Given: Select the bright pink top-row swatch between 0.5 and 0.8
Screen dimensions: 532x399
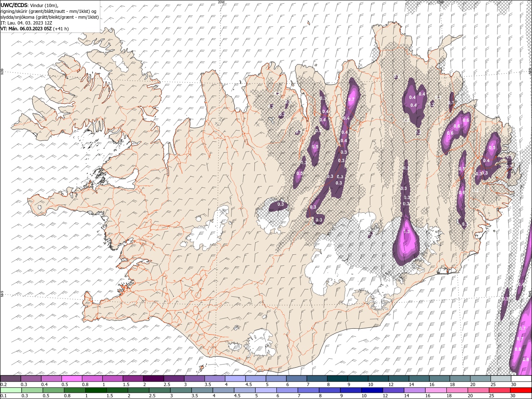Looking at the screenshot, I should click(x=71, y=379).
